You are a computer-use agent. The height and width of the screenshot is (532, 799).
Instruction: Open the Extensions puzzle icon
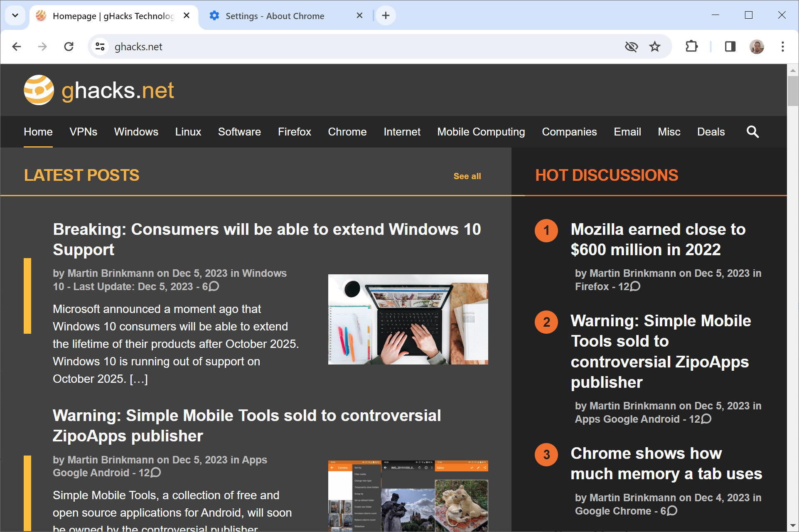(692, 47)
